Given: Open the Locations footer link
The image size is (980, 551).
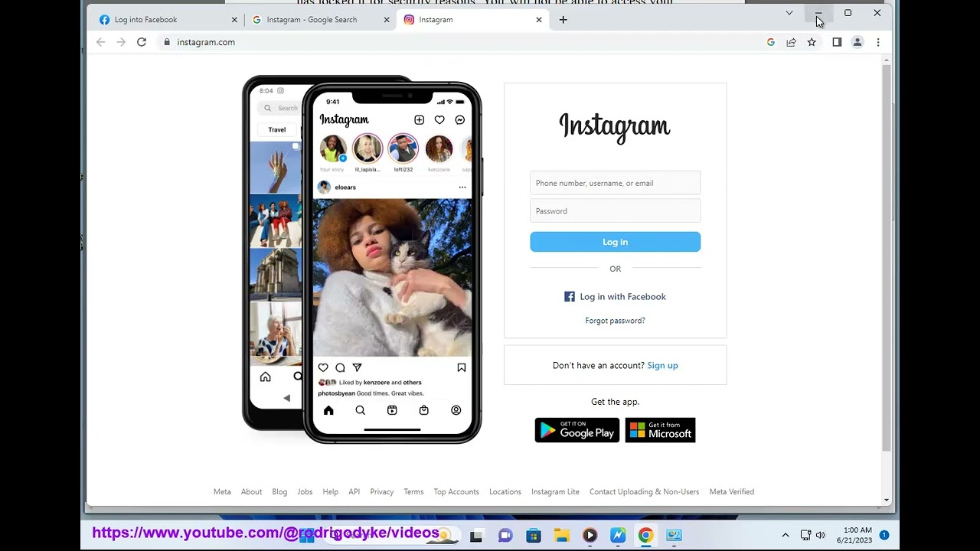Looking at the screenshot, I should 505,492.
